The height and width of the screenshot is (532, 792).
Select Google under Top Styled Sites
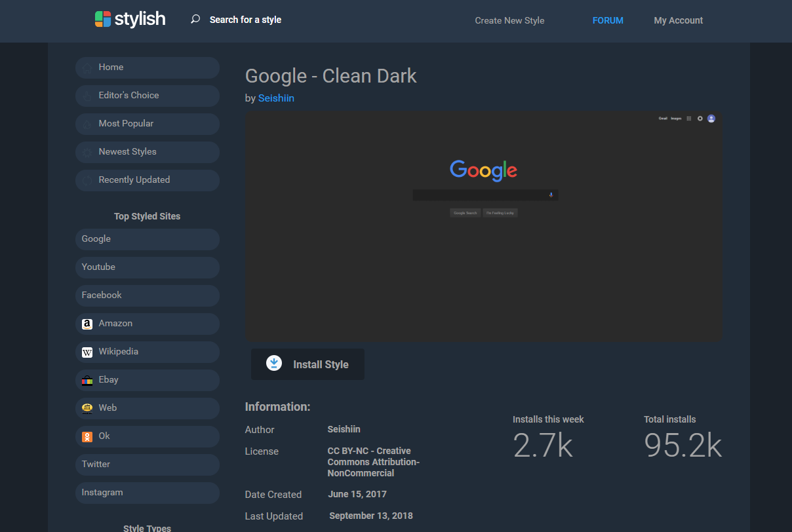[148, 239]
